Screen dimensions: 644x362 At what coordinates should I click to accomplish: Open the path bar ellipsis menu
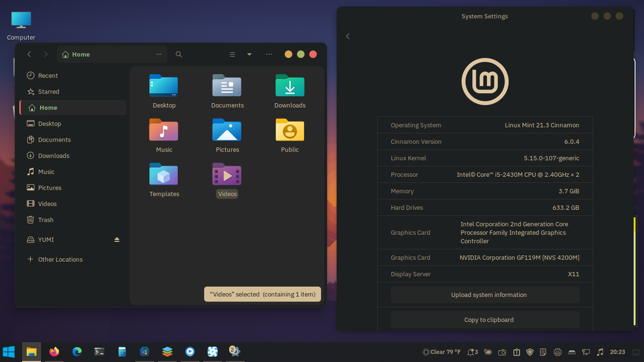point(159,54)
